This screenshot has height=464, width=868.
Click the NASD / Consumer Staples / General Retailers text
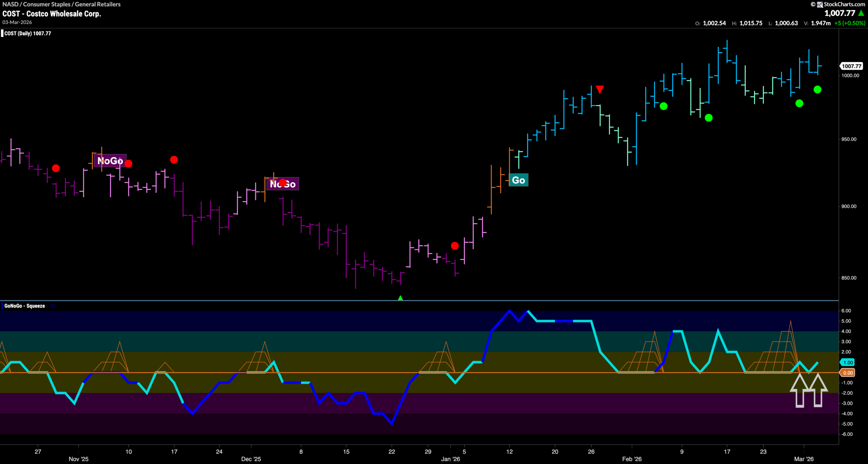(x=61, y=4)
